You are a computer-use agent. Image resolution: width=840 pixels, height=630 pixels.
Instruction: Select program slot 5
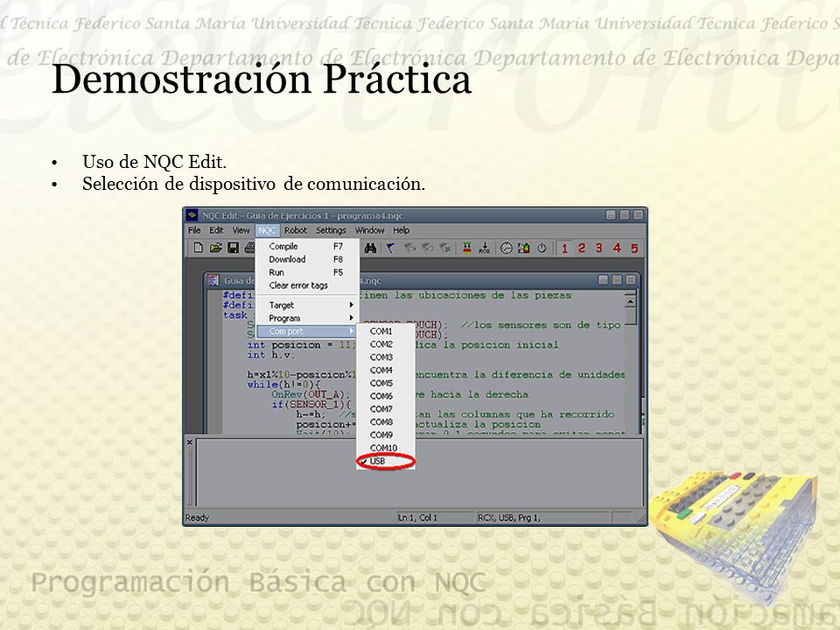tap(634, 248)
